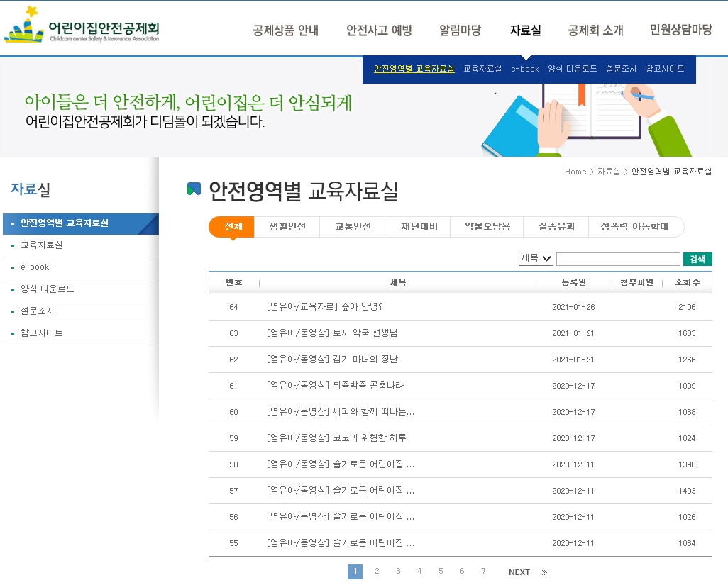Open post 토끼 약국 선생님
728x585 pixels.
(331, 333)
